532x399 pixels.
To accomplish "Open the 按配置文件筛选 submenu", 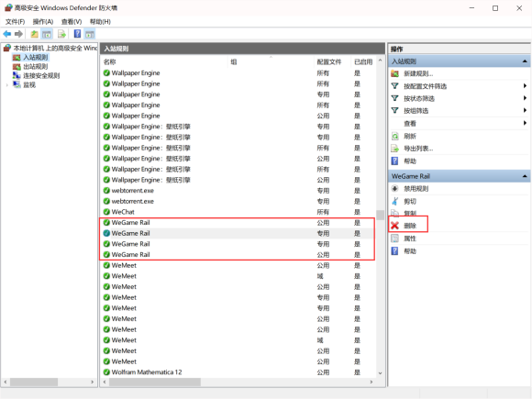I will click(459, 86).
